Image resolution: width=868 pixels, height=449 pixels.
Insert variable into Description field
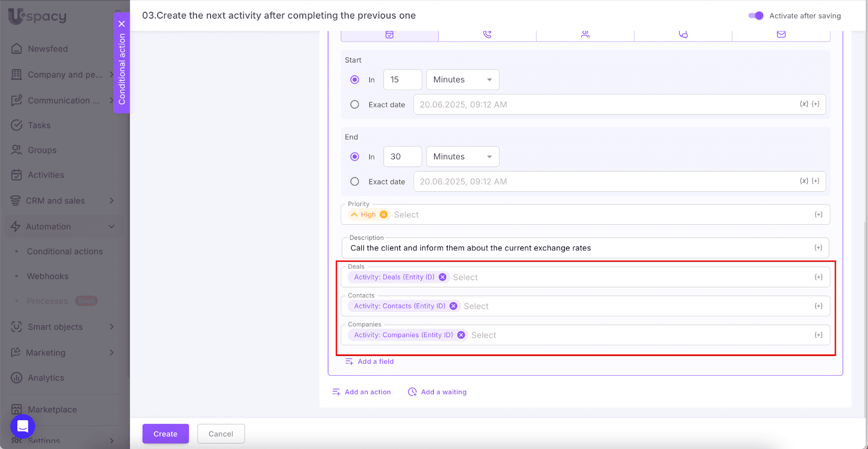(818, 248)
